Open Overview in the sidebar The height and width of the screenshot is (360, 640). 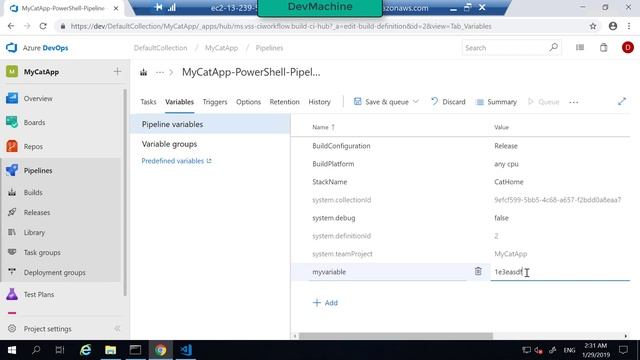coord(38,98)
